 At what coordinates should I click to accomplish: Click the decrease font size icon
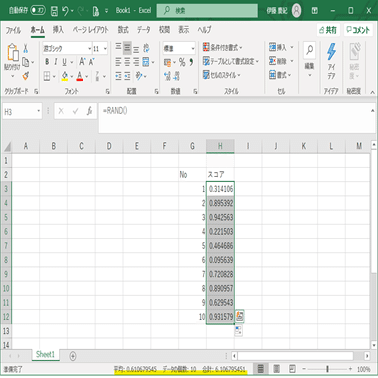pyautogui.click(x=92, y=62)
